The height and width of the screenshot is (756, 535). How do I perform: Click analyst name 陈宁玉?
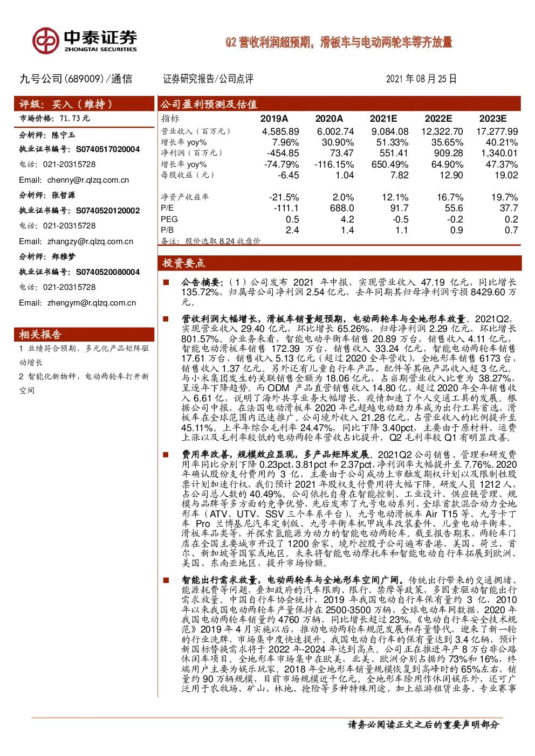tap(64, 135)
